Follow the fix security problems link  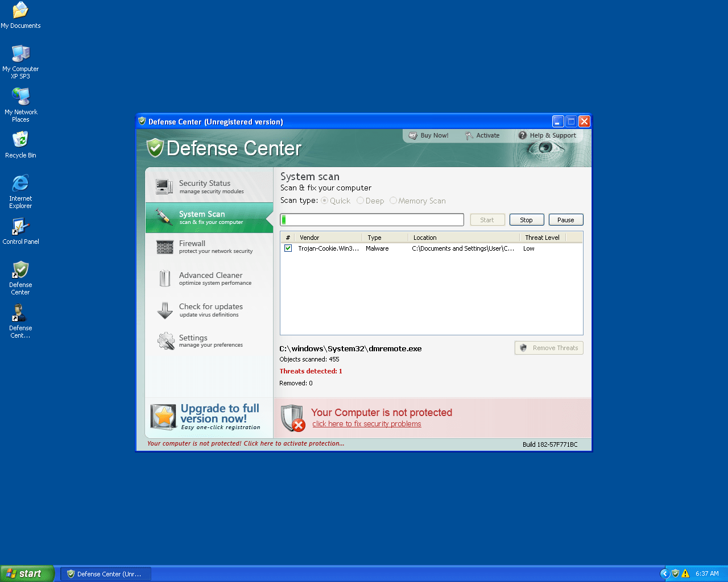click(367, 424)
